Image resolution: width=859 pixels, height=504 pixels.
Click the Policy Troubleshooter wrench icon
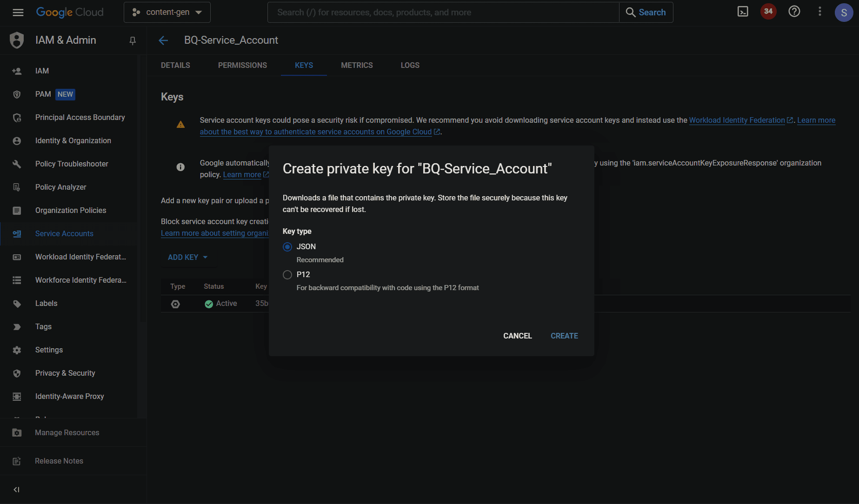click(17, 164)
